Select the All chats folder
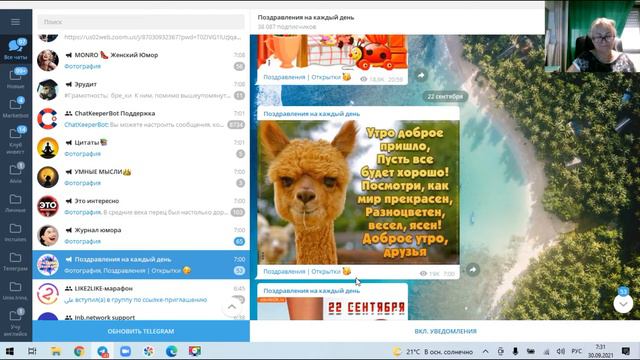The image size is (640, 360). (16, 49)
